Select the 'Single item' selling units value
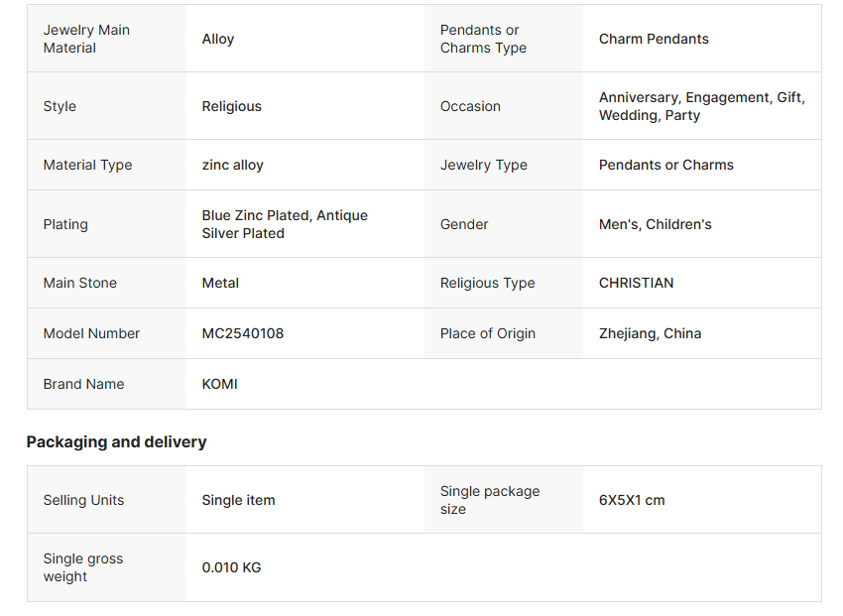The width and height of the screenshot is (843, 616). coord(238,500)
